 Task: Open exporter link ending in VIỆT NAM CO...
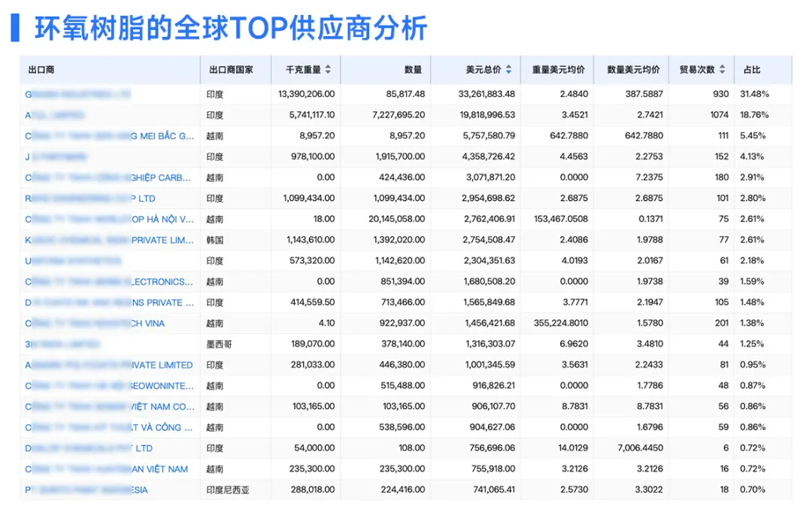pos(109,406)
